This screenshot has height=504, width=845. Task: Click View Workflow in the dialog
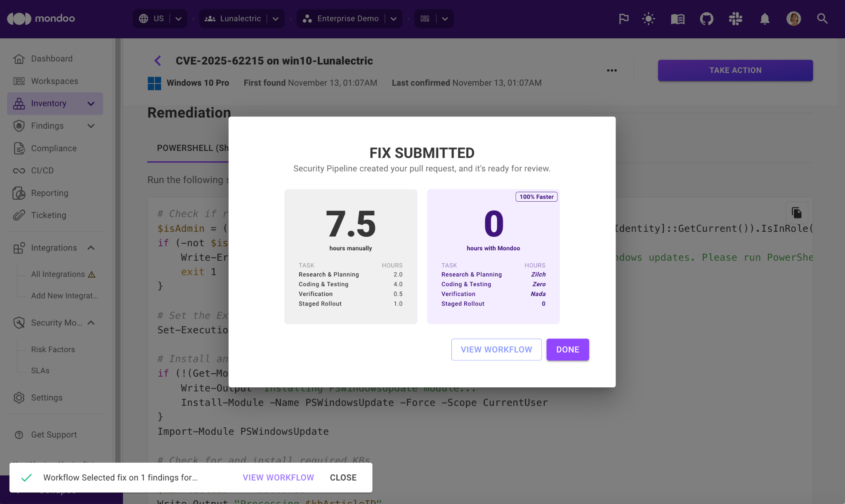click(x=496, y=349)
